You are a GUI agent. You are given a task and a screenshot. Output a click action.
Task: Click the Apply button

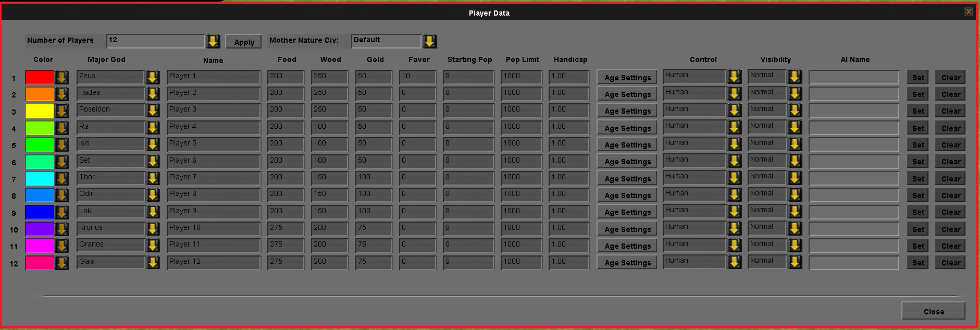244,42
